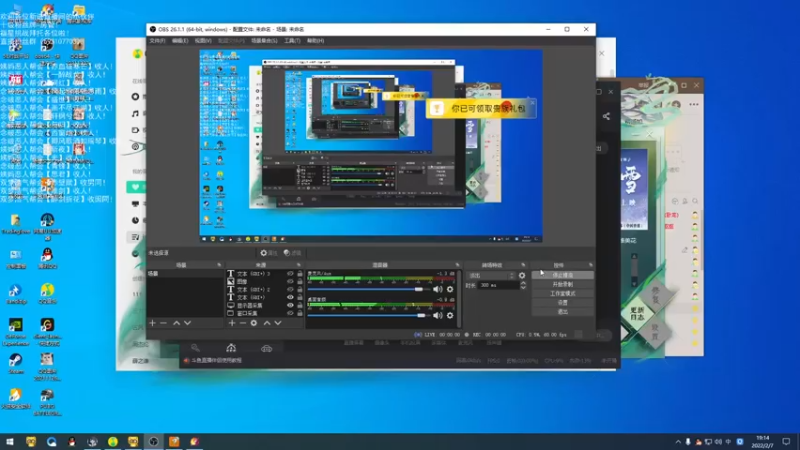
Task: Move scene down in Scenes panel
Action: tap(187, 323)
